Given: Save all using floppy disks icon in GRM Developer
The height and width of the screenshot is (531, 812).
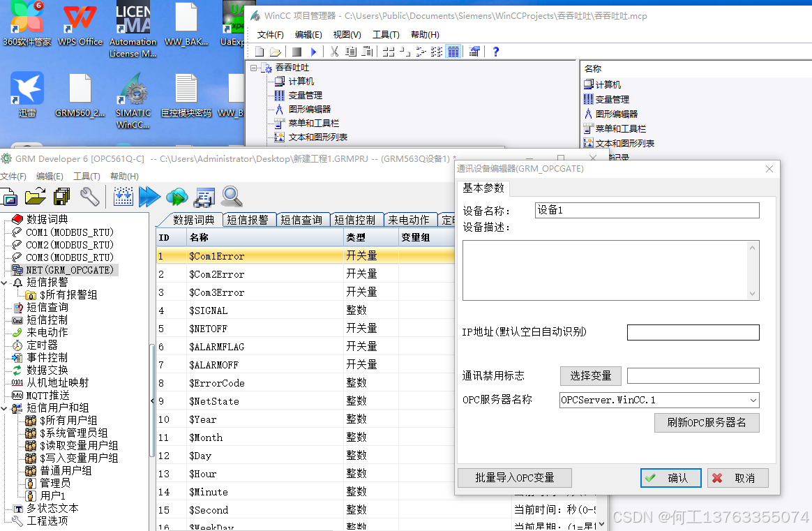Looking at the screenshot, I should tap(61, 197).
